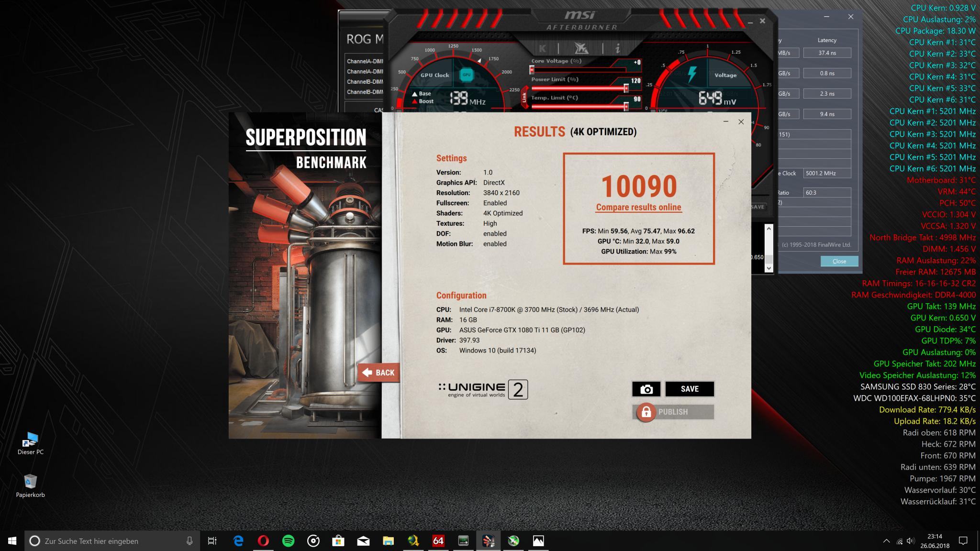Click the Temp. Limit slider handle

pos(626,107)
